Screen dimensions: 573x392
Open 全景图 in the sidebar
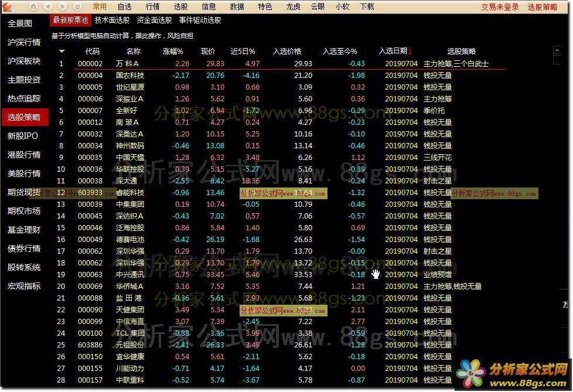pos(20,23)
